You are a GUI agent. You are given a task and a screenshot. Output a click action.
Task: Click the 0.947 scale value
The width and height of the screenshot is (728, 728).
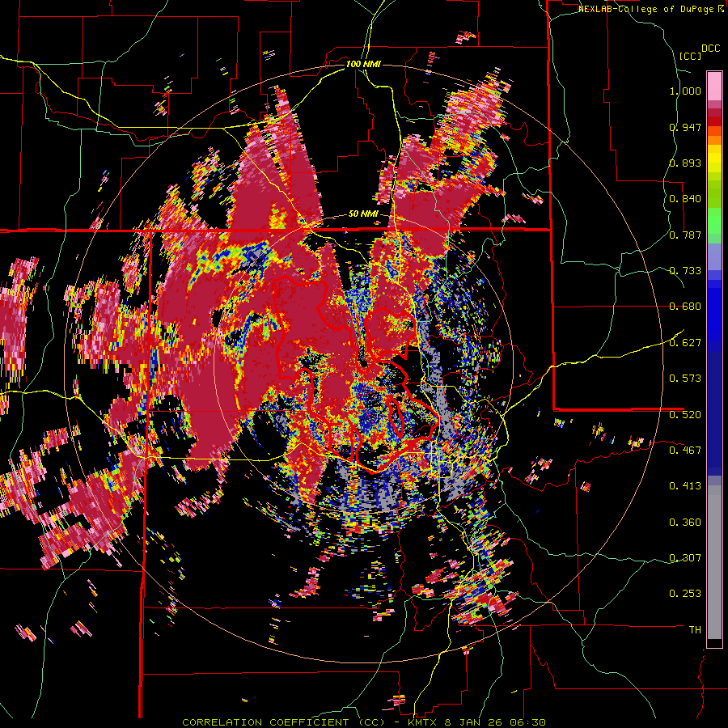pyautogui.click(x=685, y=127)
